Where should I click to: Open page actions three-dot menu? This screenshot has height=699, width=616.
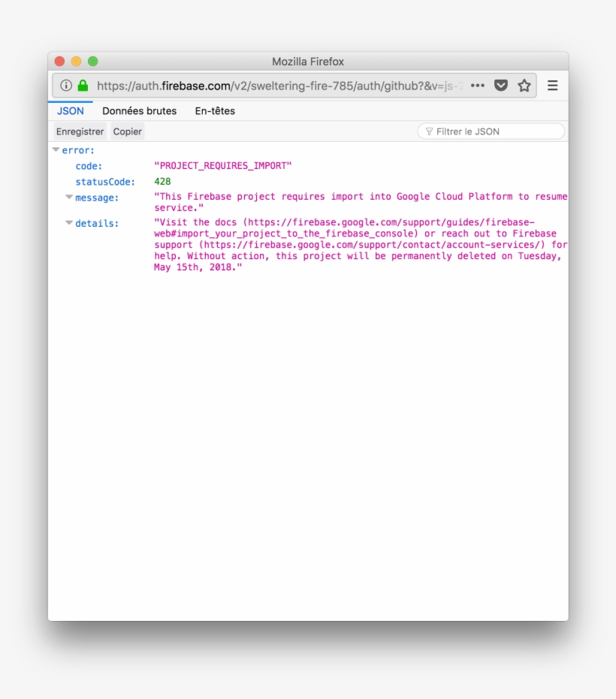(478, 86)
